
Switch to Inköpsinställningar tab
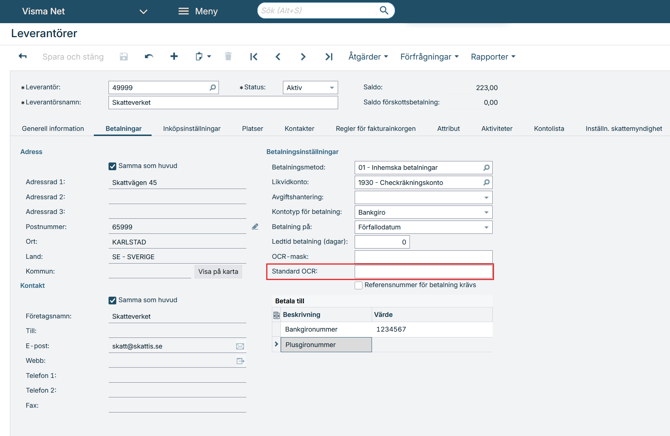point(191,128)
